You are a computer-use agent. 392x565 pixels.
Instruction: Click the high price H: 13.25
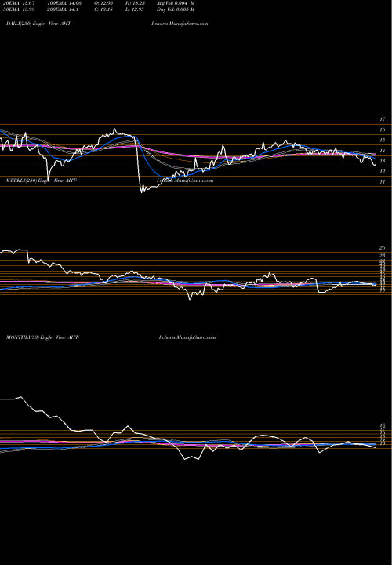[x=135, y=3]
